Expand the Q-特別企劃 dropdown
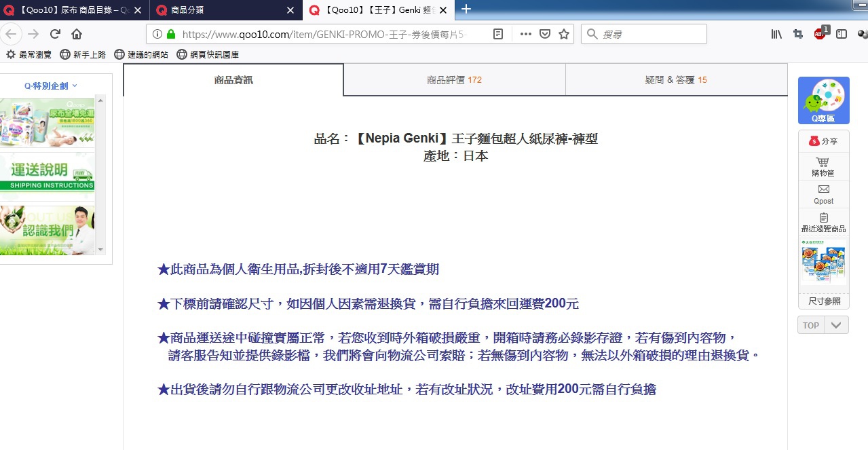Image resolution: width=868 pixels, height=450 pixels. (x=51, y=86)
